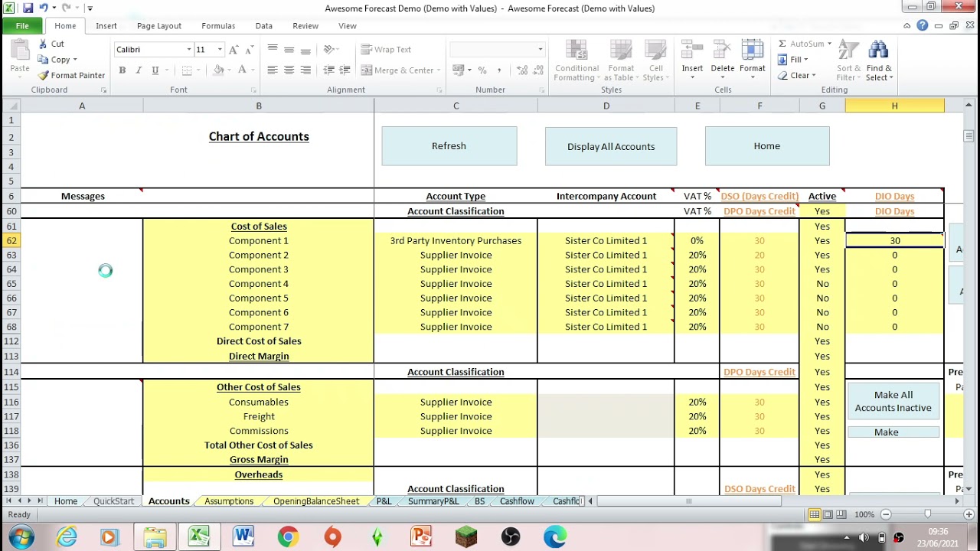
Task: Open the OpeningBalanceSheet sheet tab
Action: 316,501
